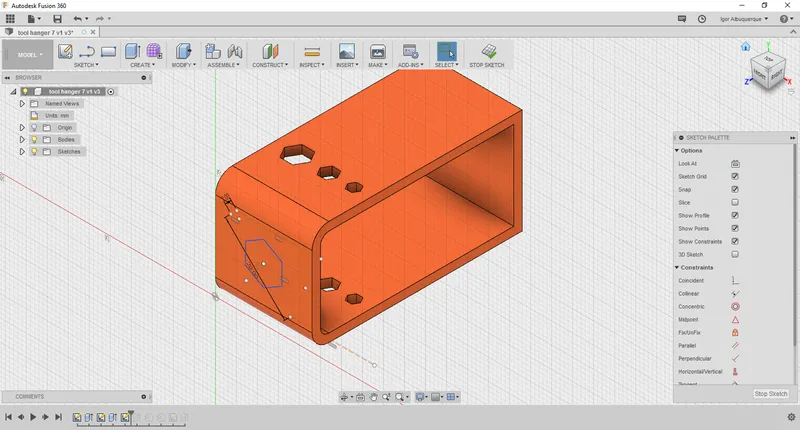Open the SKETCH menu
Viewport: 800px width, 430px height.
pos(86,65)
